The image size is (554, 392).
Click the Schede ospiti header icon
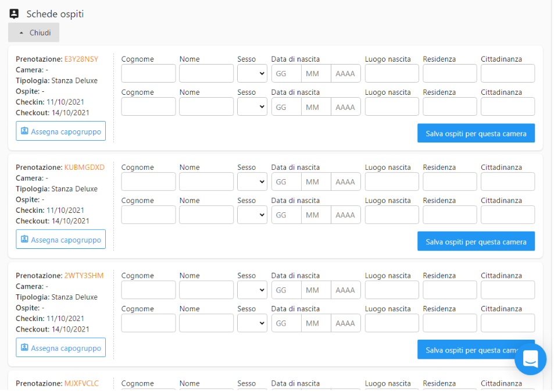pos(15,14)
